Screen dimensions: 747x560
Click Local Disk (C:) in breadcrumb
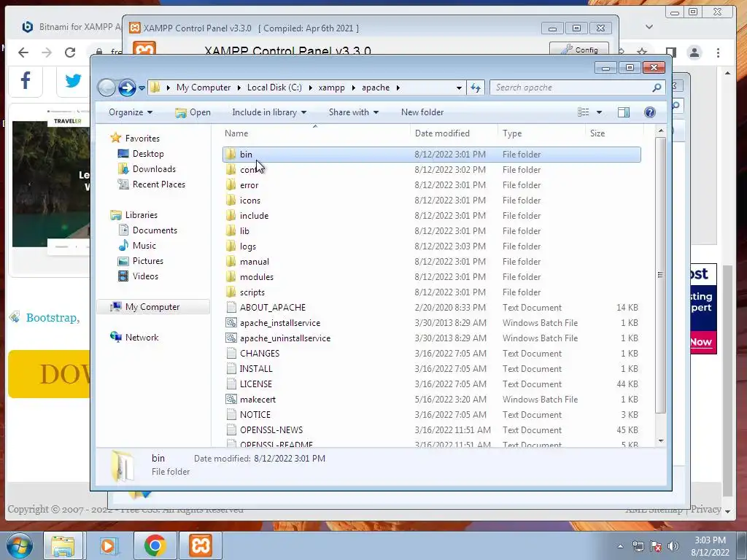[274, 87]
